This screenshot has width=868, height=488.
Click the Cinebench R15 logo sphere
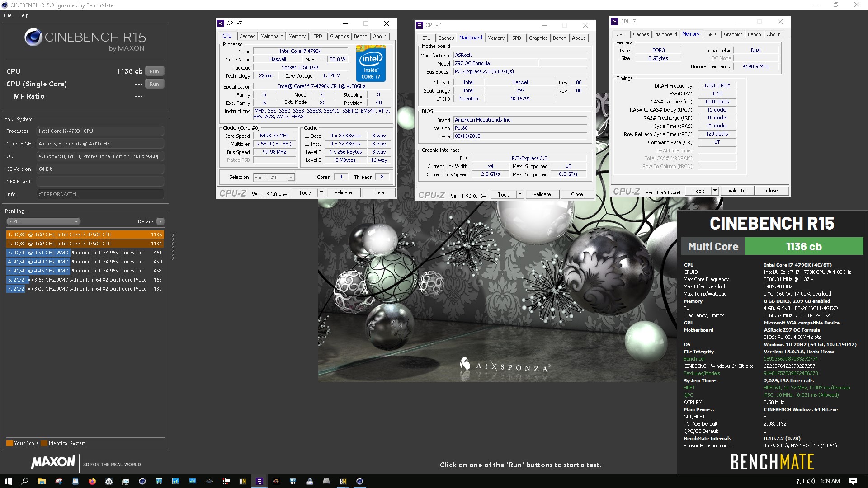click(x=33, y=37)
